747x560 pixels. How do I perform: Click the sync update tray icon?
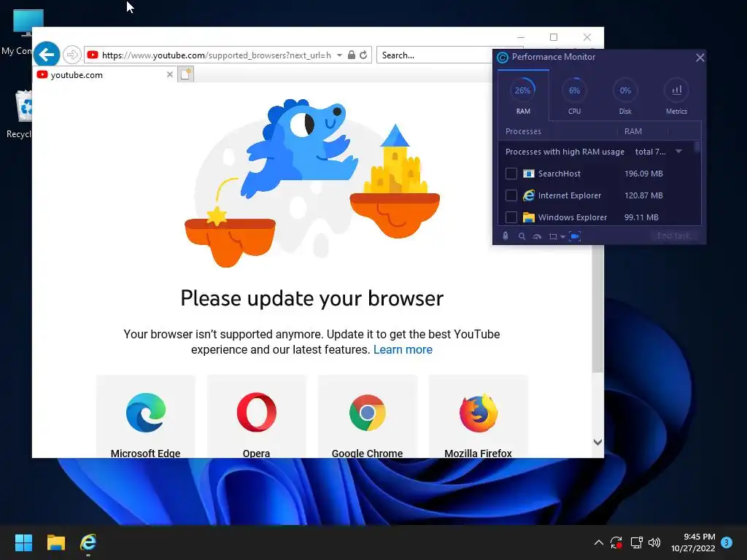click(x=616, y=542)
